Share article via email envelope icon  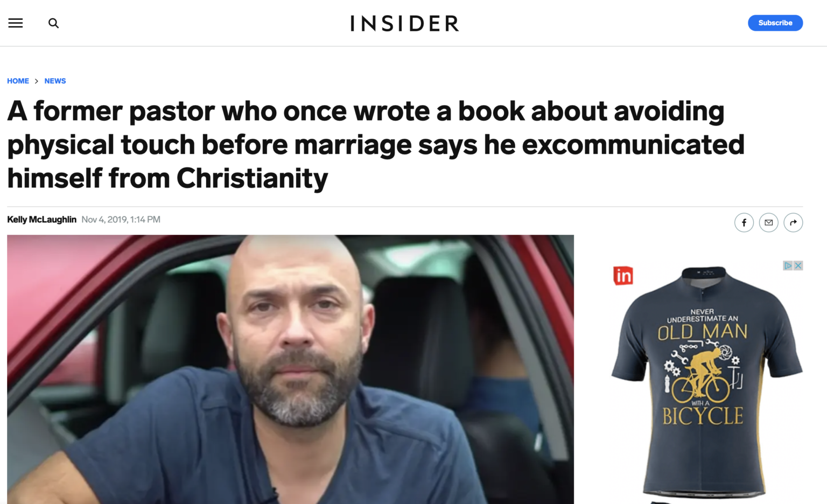769,222
